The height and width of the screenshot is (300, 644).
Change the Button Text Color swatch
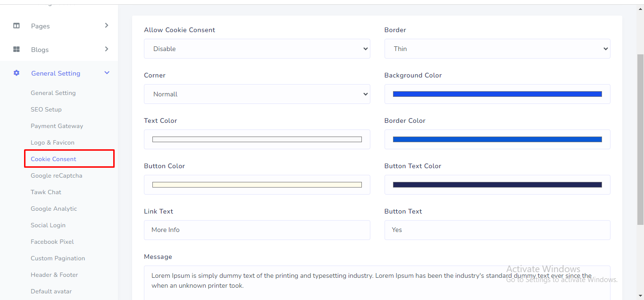pyautogui.click(x=497, y=185)
